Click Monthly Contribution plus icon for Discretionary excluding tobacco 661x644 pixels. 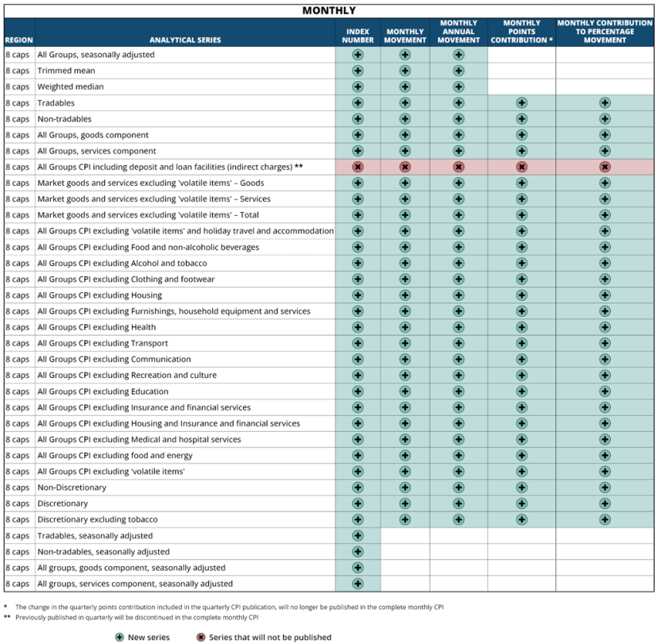pos(605,519)
